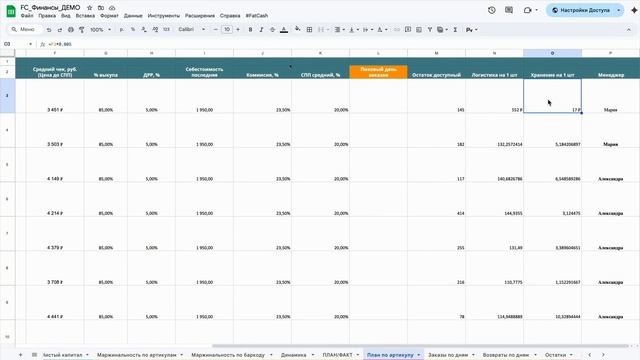Apply strikethrough formatting
The image size is (640, 360).
[272, 30]
